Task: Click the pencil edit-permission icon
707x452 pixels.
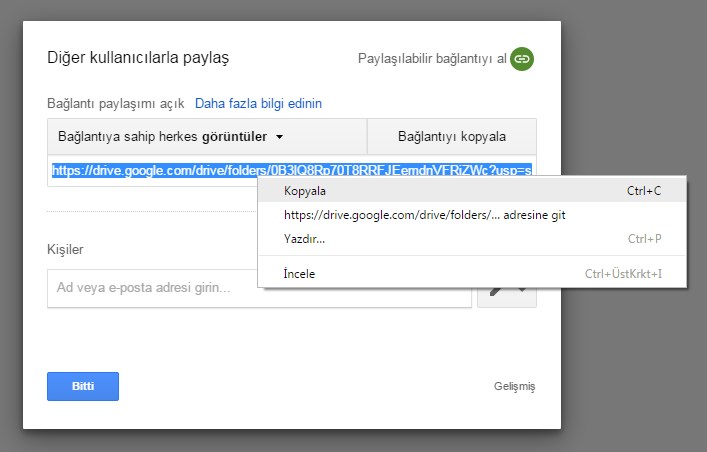Action: click(x=496, y=295)
